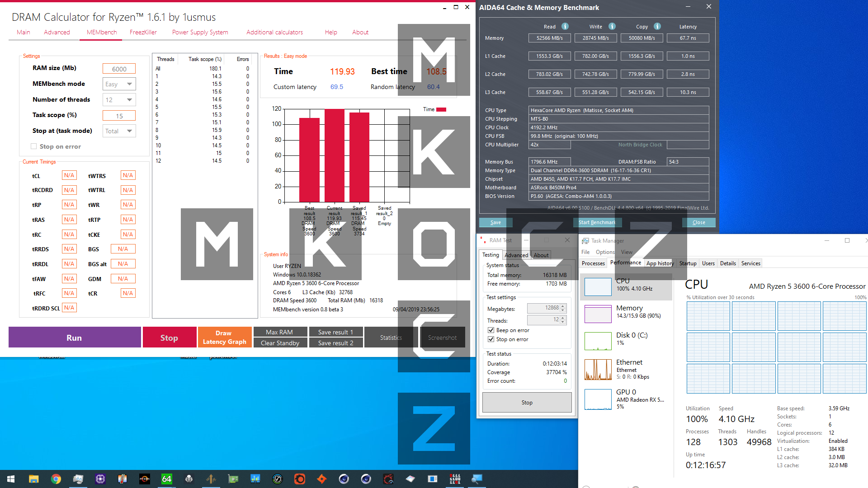Open the About tab in DRAM Calculator
The width and height of the screenshot is (868, 488).
360,32
